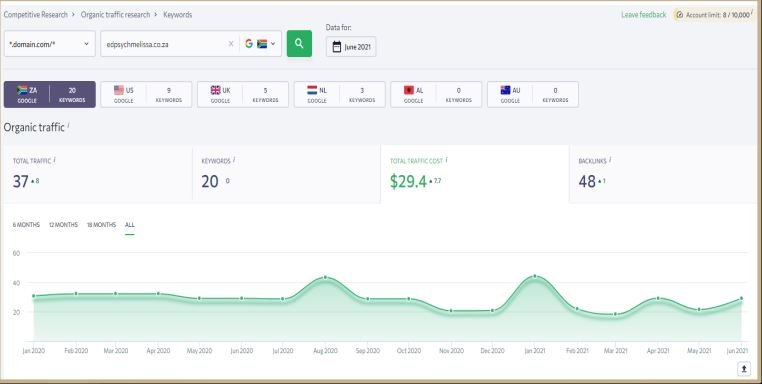
Task: Click the 48 backlinks value
Action: [587, 181]
